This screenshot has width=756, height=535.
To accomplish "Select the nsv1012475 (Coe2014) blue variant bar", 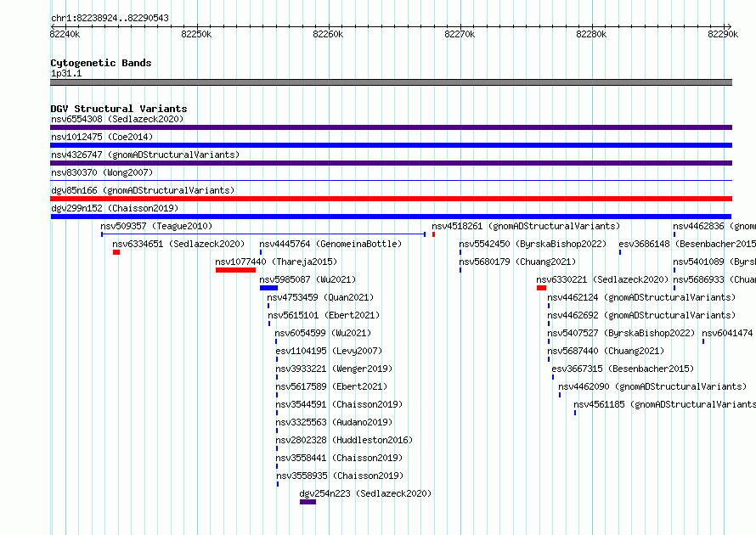I will point(391,145).
